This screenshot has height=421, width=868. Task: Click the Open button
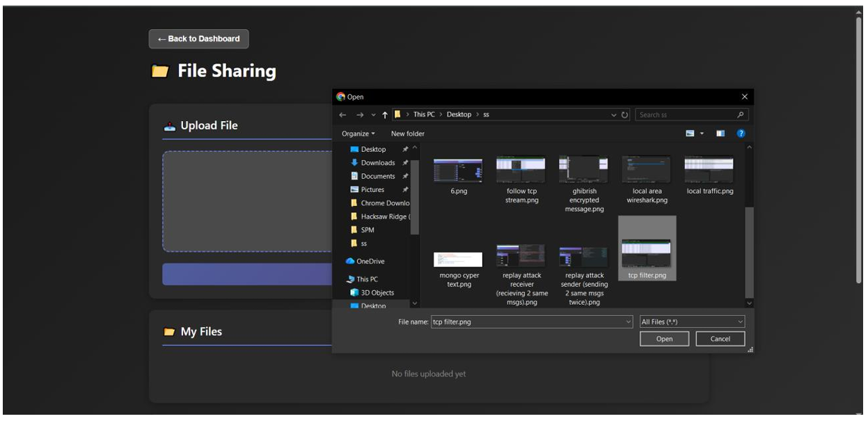point(664,339)
